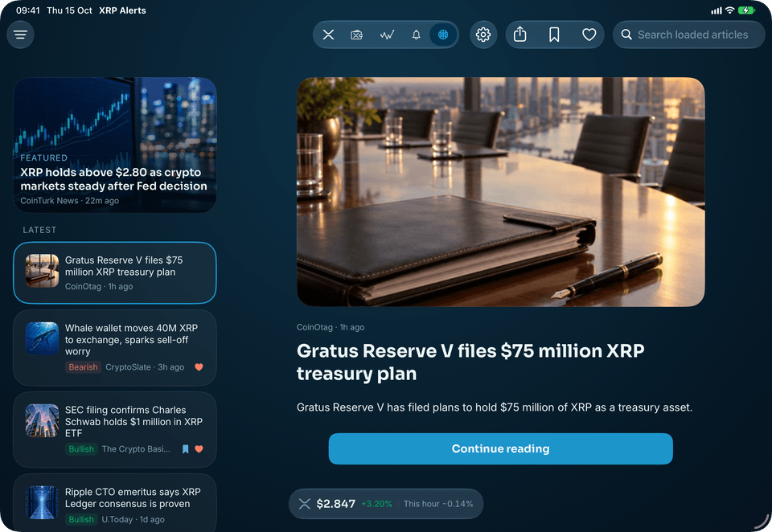Click the $2.847 XRP price pill

(386, 503)
